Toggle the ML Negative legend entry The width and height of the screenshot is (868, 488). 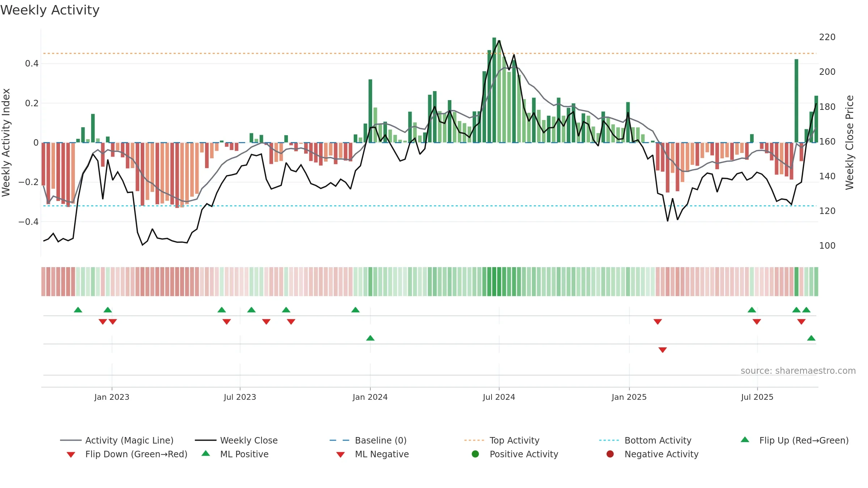[373, 454]
